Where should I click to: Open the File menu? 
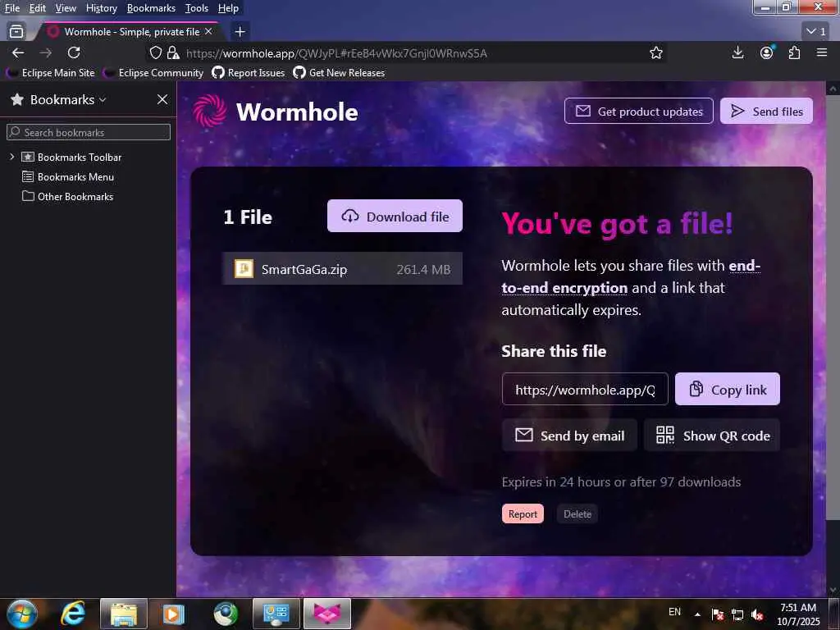click(x=11, y=8)
